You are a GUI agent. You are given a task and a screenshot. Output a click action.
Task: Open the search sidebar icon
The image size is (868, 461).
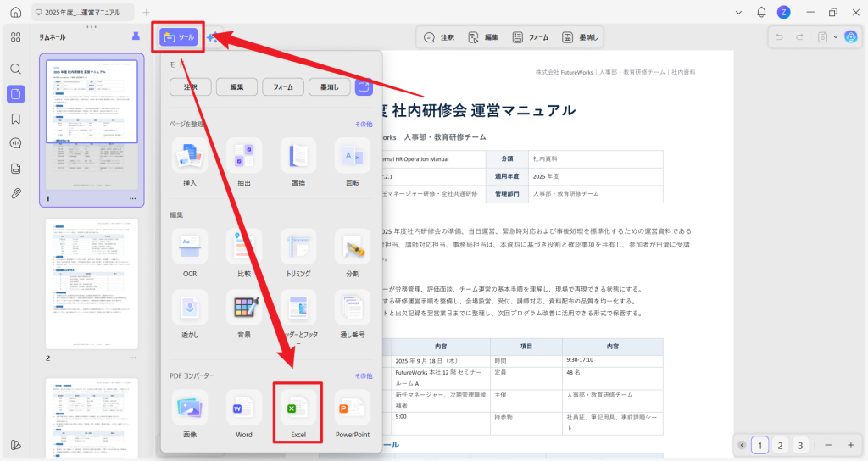tap(16, 69)
